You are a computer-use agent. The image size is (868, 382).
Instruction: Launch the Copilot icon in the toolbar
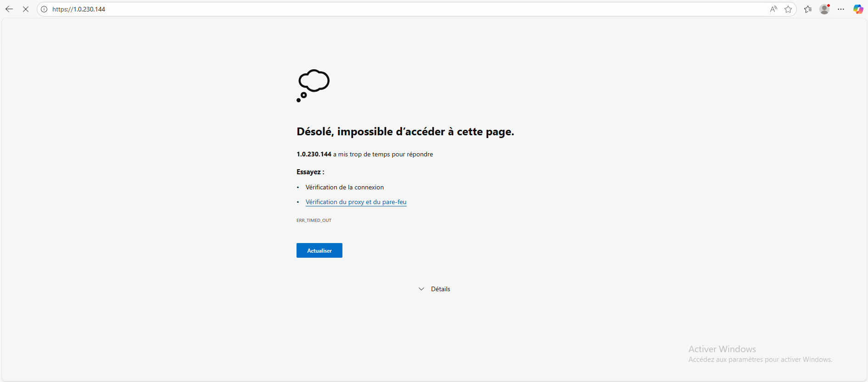click(858, 9)
